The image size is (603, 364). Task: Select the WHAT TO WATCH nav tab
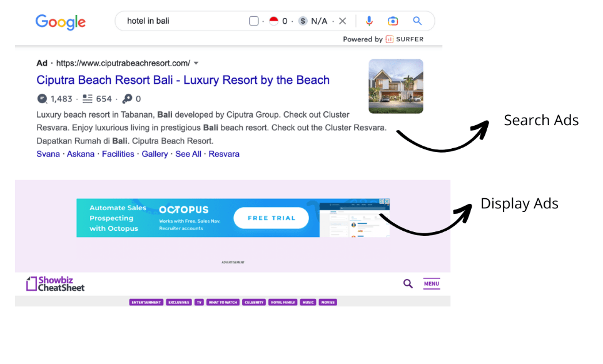click(223, 303)
